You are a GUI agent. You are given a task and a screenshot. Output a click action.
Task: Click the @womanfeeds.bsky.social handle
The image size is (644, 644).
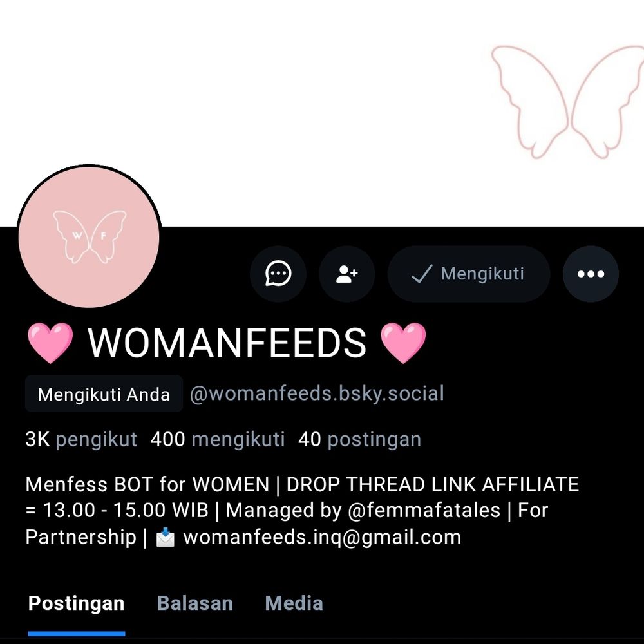pyautogui.click(x=317, y=393)
